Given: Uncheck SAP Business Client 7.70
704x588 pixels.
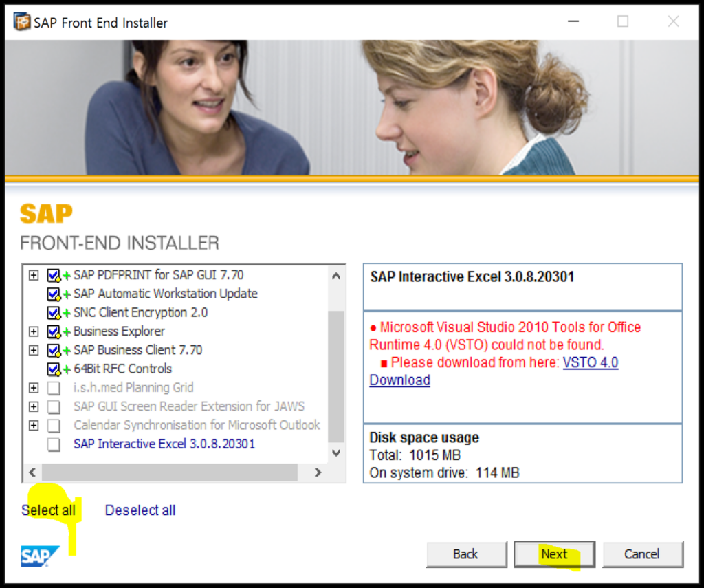Looking at the screenshot, I should coord(54,350).
